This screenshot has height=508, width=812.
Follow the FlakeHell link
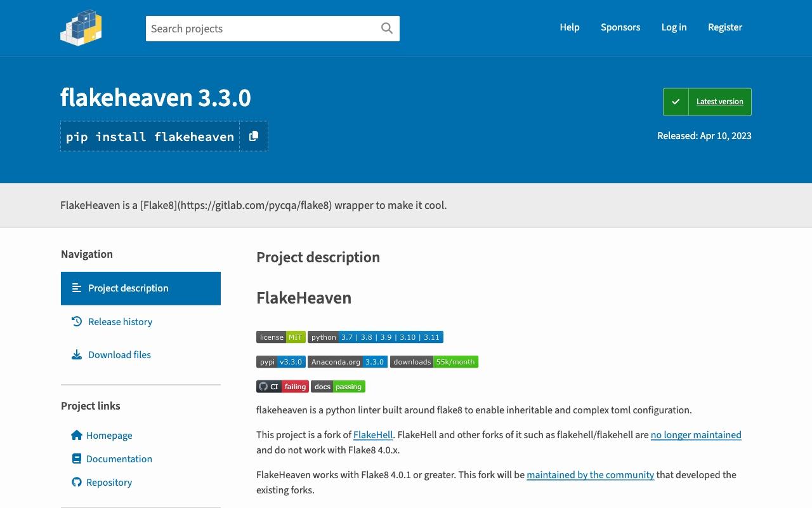[x=373, y=435]
